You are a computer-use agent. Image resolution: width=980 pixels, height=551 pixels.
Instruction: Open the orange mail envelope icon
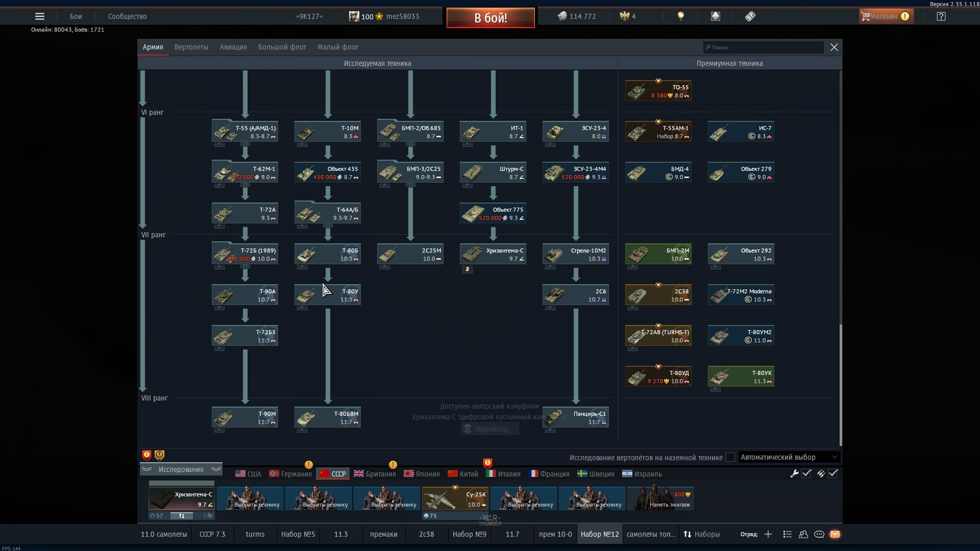(x=835, y=534)
